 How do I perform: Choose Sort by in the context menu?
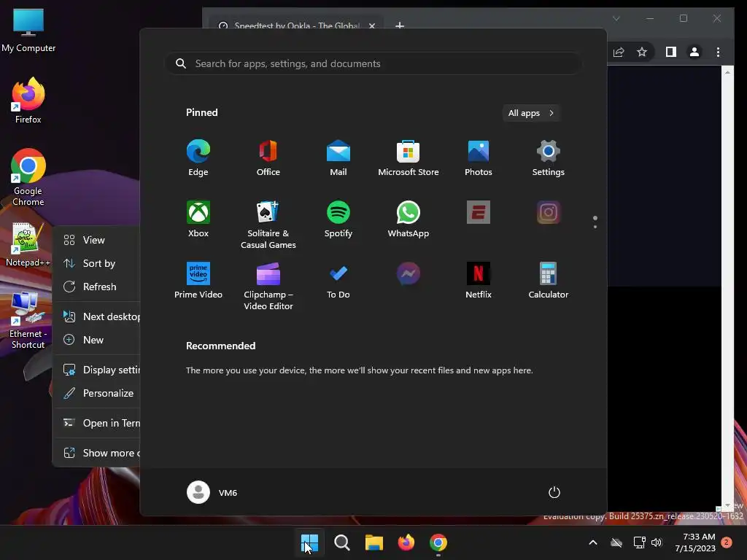tap(97, 263)
